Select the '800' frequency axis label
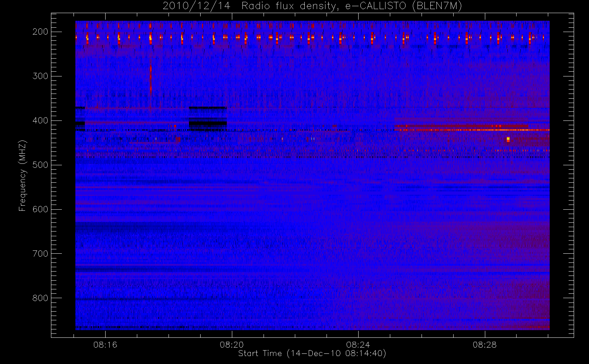Image resolution: width=589 pixels, height=364 pixels. coord(40,298)
